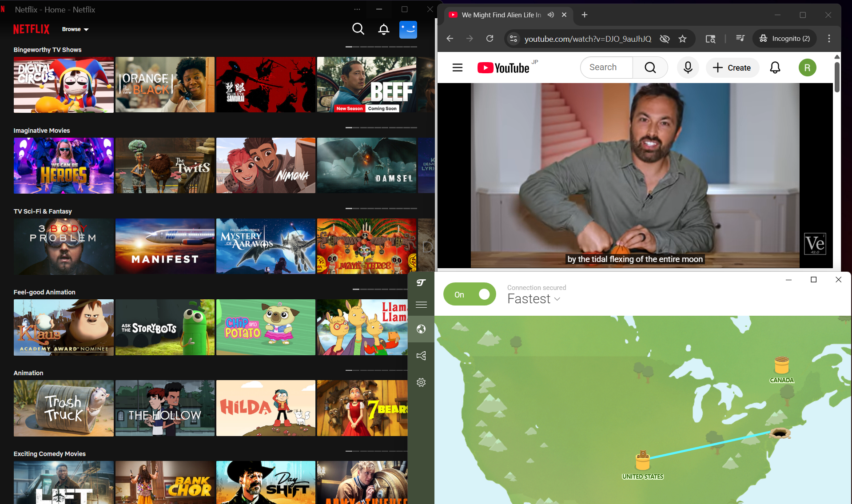
Task: Click the Veritasium watermark on video
Action: tap(815, 244)
